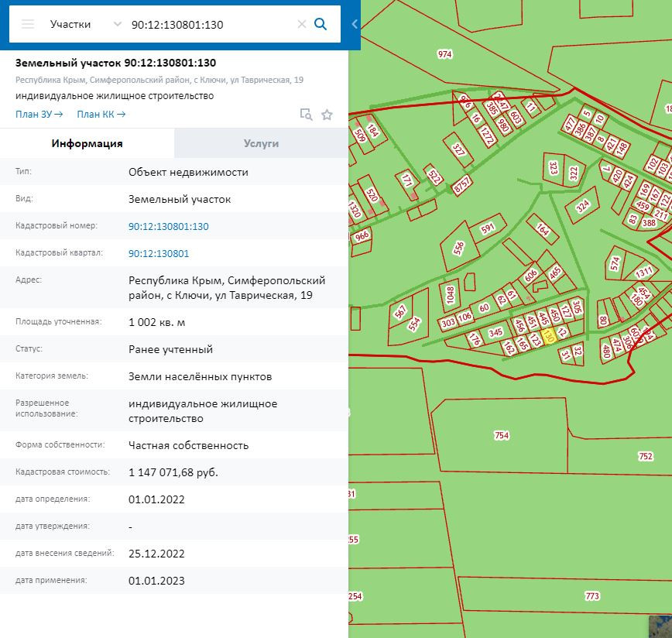
Task: Select parcel 773 on the map
Action: point(591,596)
